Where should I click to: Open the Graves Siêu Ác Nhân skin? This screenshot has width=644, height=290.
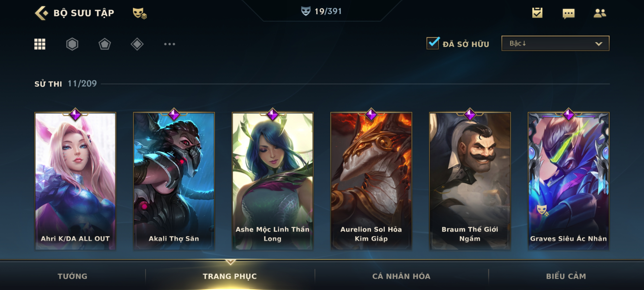pyautogui.click(x=569, y=181)
